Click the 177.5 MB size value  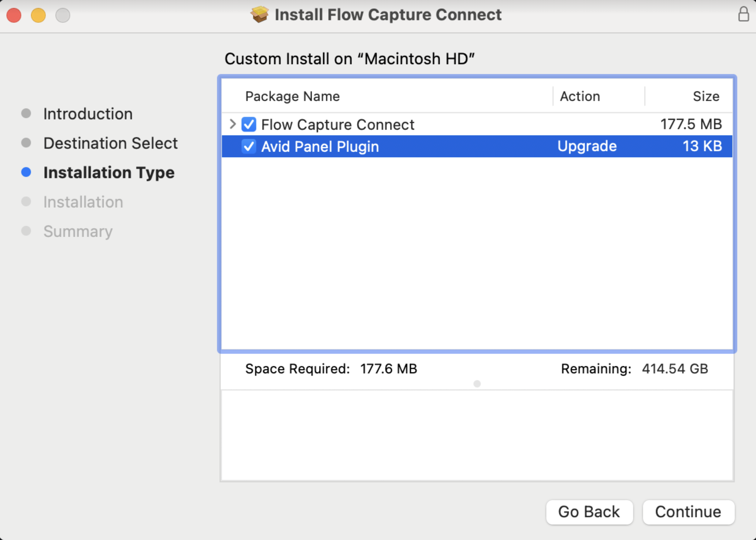[x=691, y=124]
